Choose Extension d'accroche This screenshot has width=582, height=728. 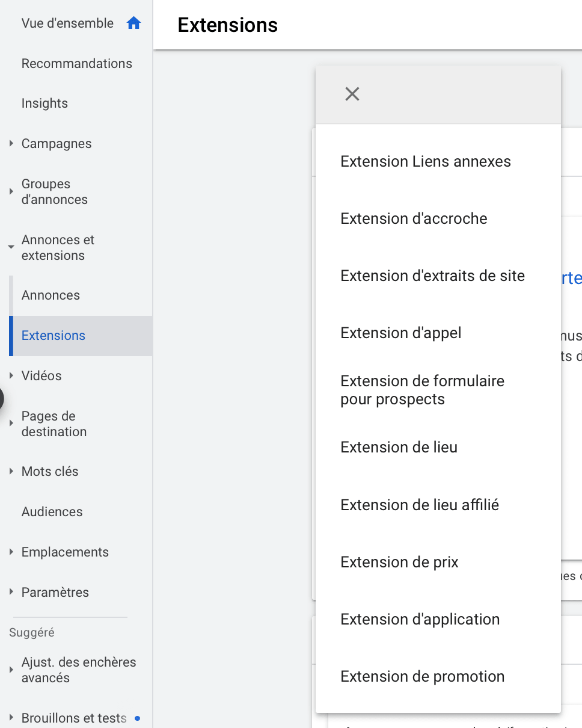click(x=438, y=218)
